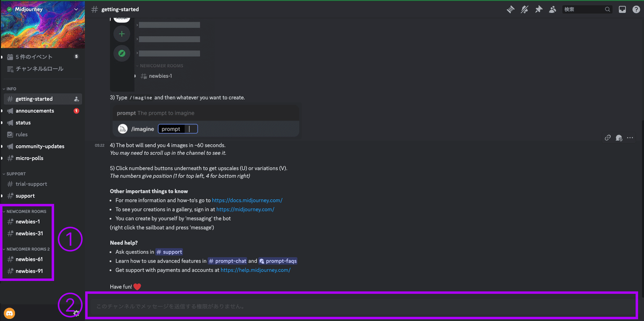Open the rules channel

[21, 135]
